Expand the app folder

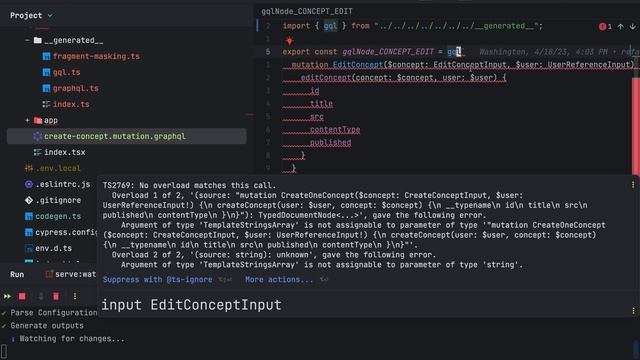click(x=27, y=120)
